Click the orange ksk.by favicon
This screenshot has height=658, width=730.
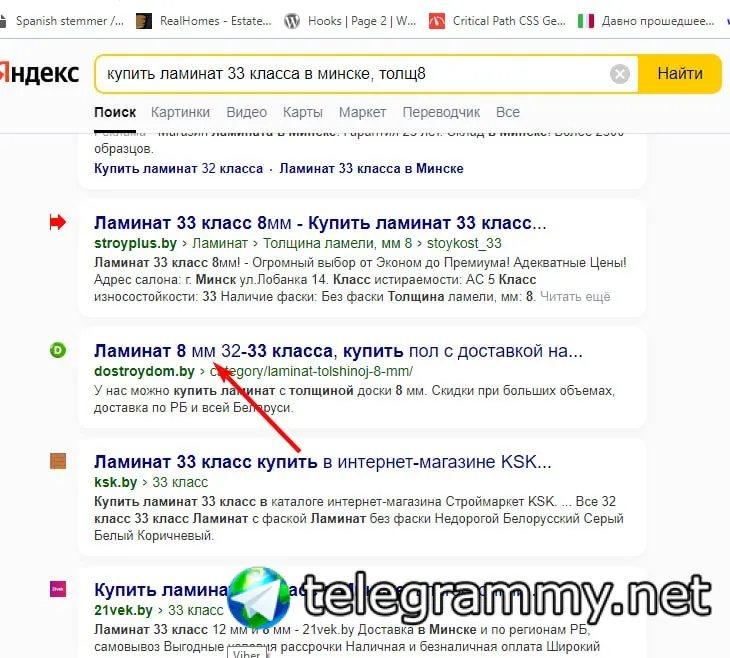(x=58, y=461)
